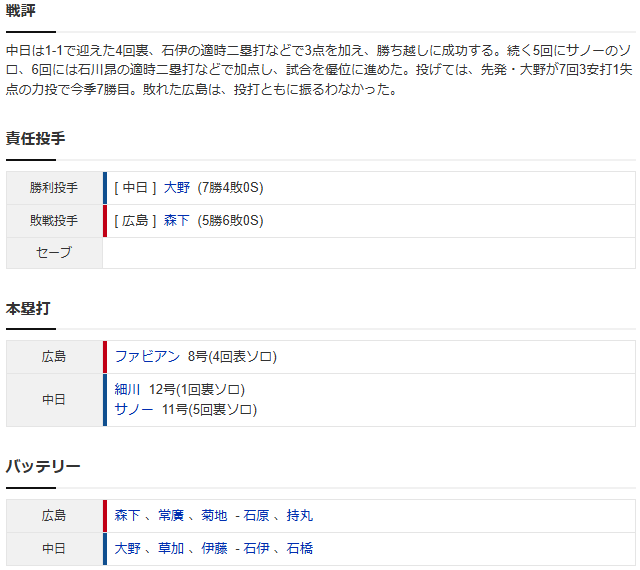Select the セーブ row label
The height and width of the screenshot is (570, 640).
(x=54, y=253)
